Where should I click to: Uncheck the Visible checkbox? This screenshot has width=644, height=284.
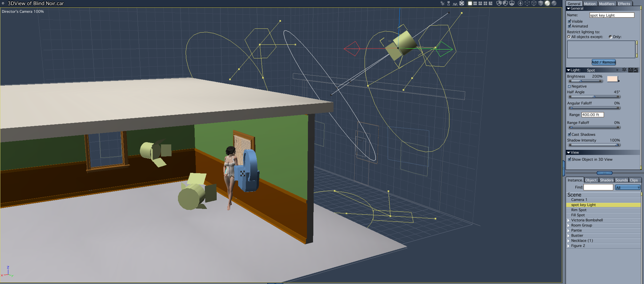click(569, 21)
